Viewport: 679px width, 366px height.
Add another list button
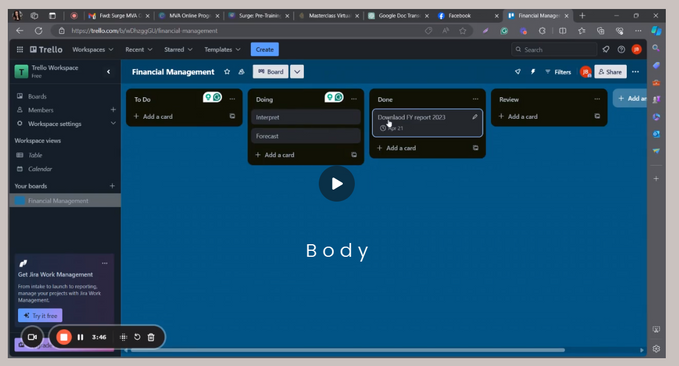(630, 98)
